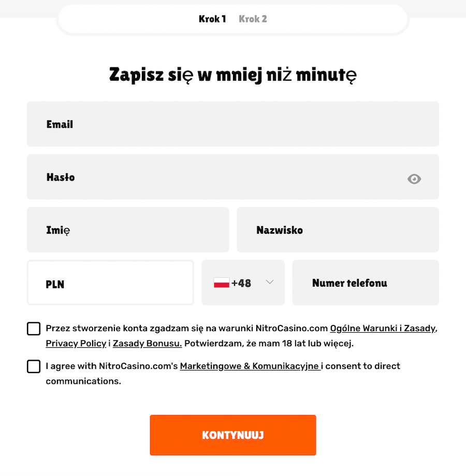Click into the Imię field

(x=128, y=230)
